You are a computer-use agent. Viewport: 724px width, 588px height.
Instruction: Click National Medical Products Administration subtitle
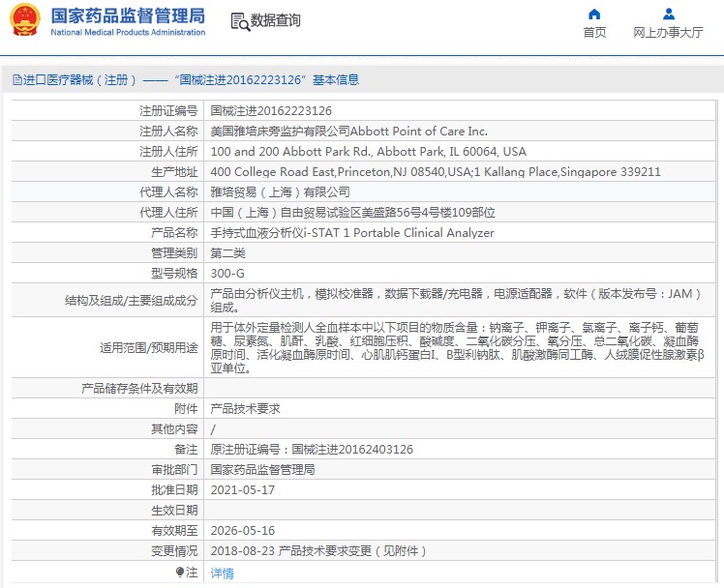point(128,32)
